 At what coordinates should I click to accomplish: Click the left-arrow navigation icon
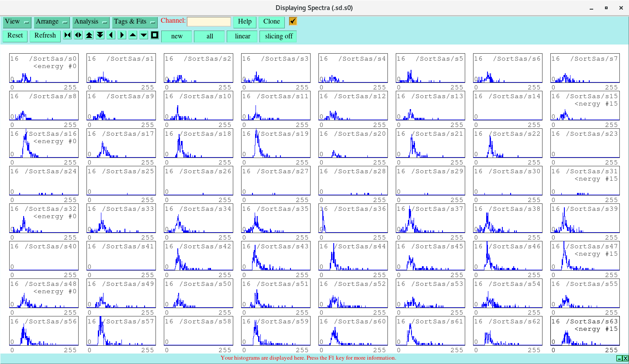pos(111,35)
